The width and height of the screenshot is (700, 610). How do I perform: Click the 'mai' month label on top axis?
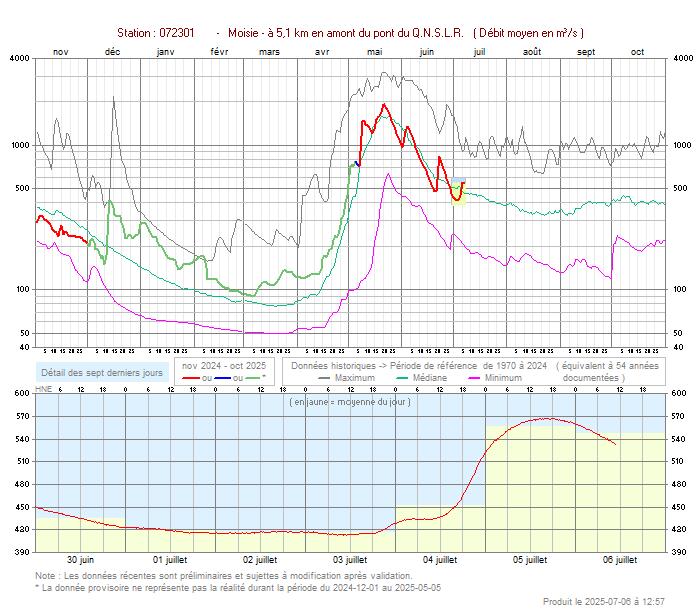375,52
